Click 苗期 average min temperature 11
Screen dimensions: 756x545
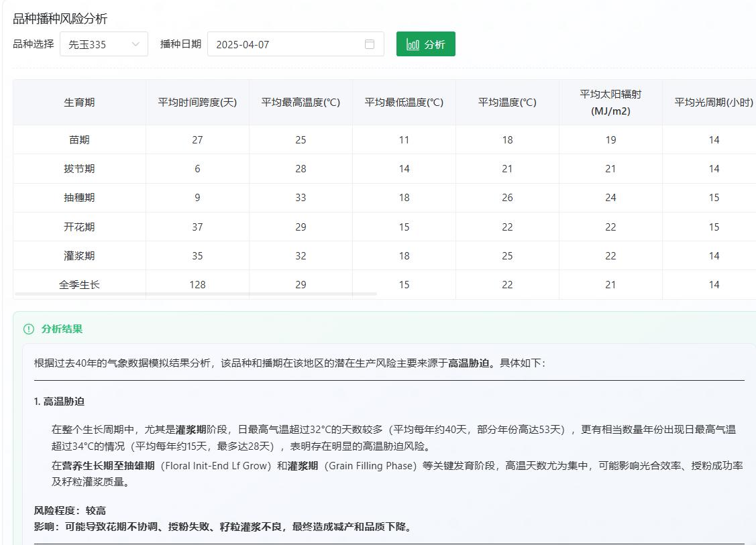pos(404,139)
